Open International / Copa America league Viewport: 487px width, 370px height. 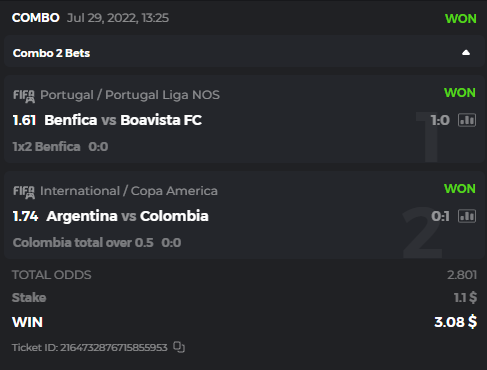(x=129, y=191)
